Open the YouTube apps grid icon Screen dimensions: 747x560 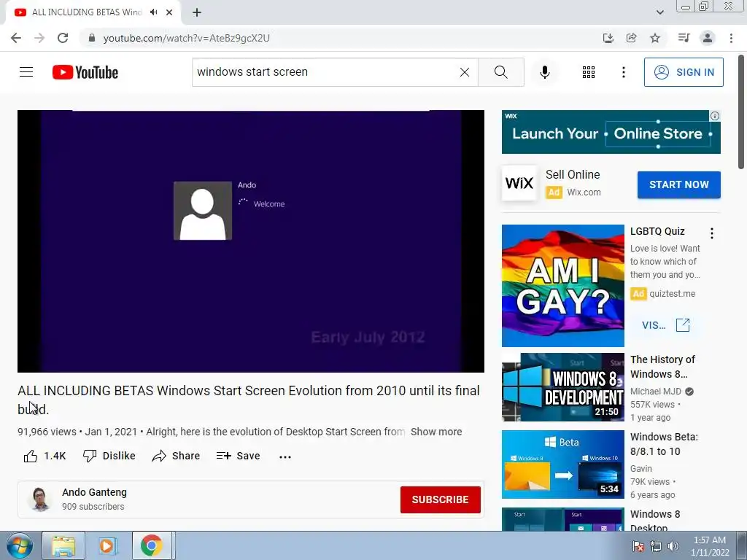pyautogui.click(x=589, y=72)
